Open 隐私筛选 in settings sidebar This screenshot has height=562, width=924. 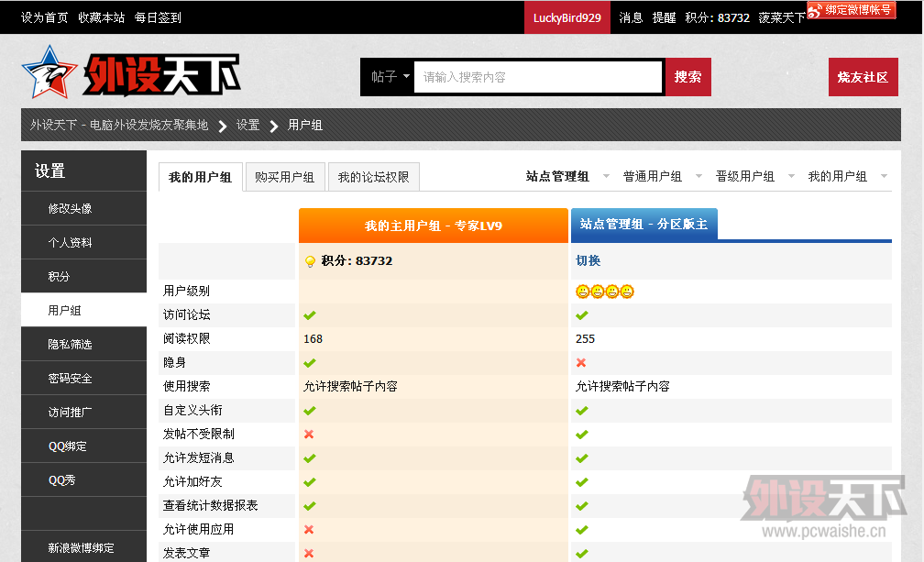[83, 344]
